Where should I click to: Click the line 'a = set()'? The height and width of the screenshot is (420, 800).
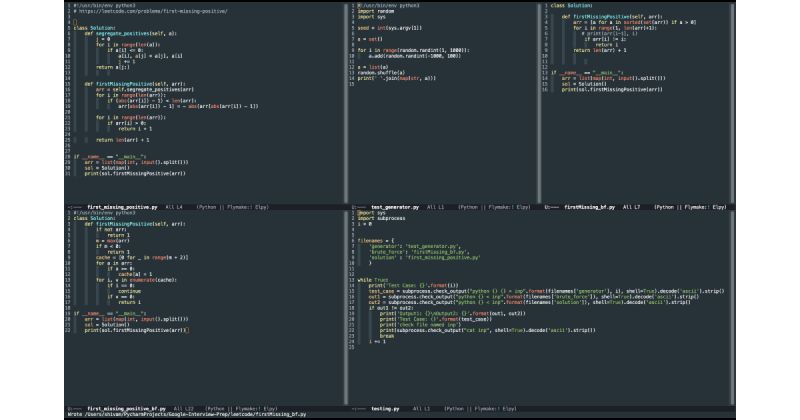370,39
